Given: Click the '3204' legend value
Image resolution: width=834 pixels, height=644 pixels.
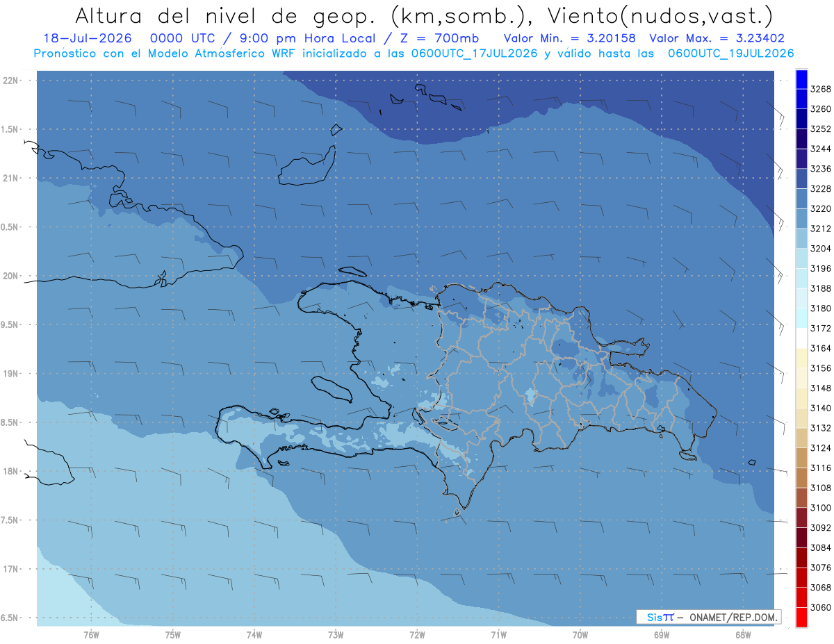Looking at the screenshot, I should (821, 249).
